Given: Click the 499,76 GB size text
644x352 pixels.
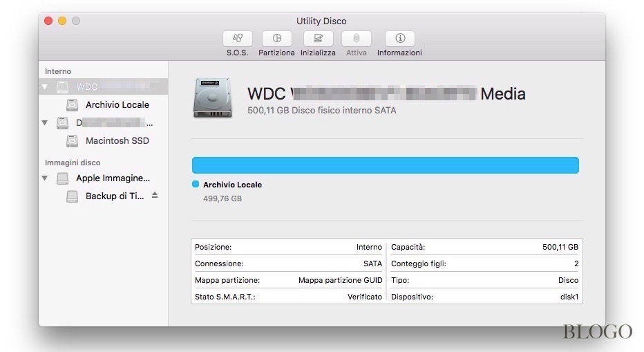Looking at the screenshot, I should (x=222, y=198).
